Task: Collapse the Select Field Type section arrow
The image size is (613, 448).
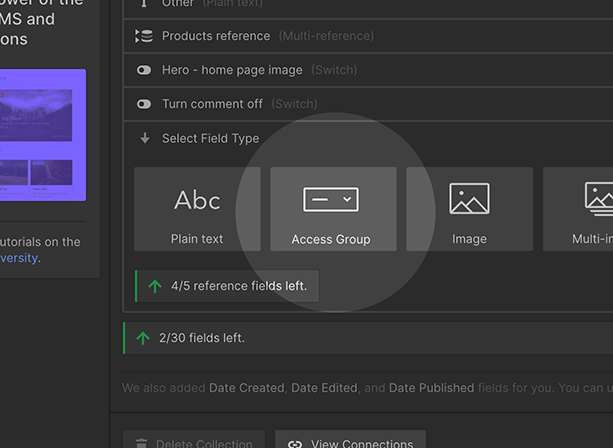Action: coord(144,139)
